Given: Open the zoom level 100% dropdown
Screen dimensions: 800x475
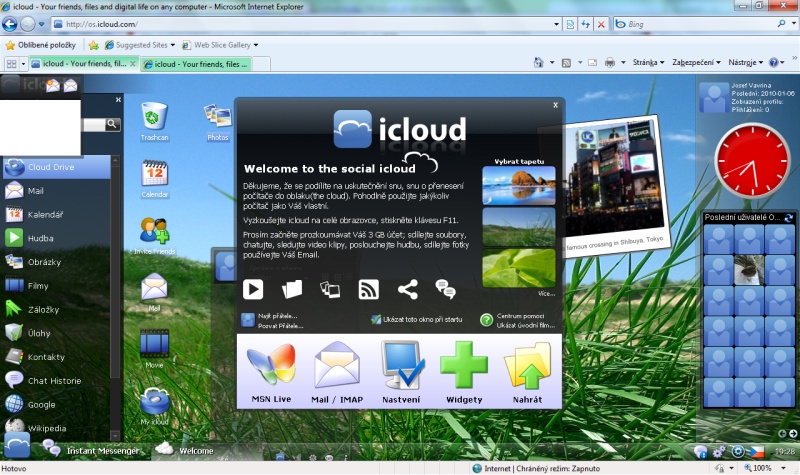Looking at the screenshot, I should click(784, 468).
